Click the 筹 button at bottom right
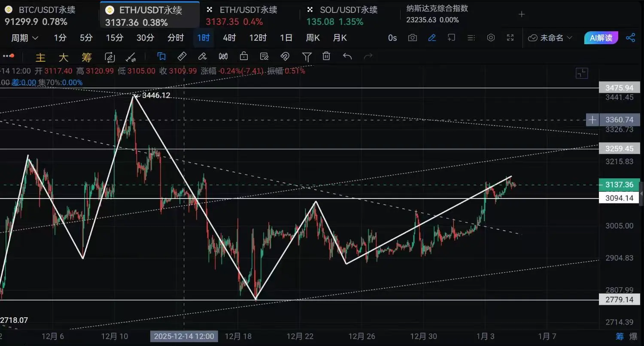This screenshot has height=346, width=644. [x=620, y=336]
